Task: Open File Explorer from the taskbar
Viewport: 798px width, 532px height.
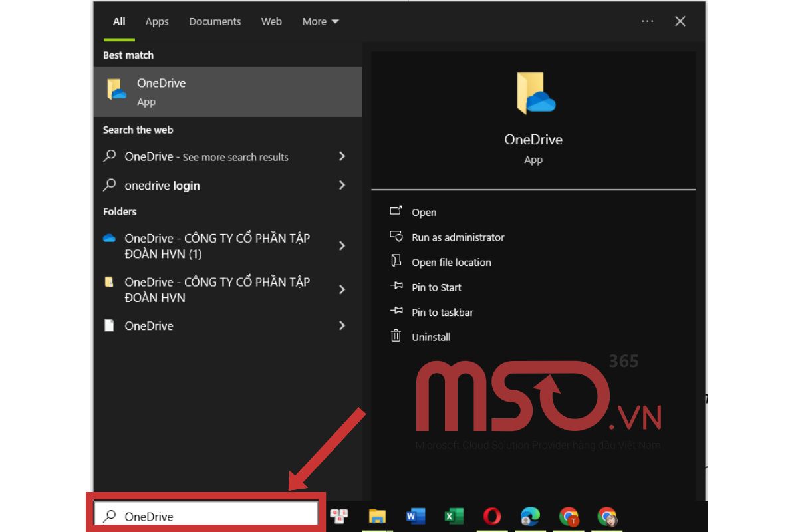Action: (x=377, y=516)
